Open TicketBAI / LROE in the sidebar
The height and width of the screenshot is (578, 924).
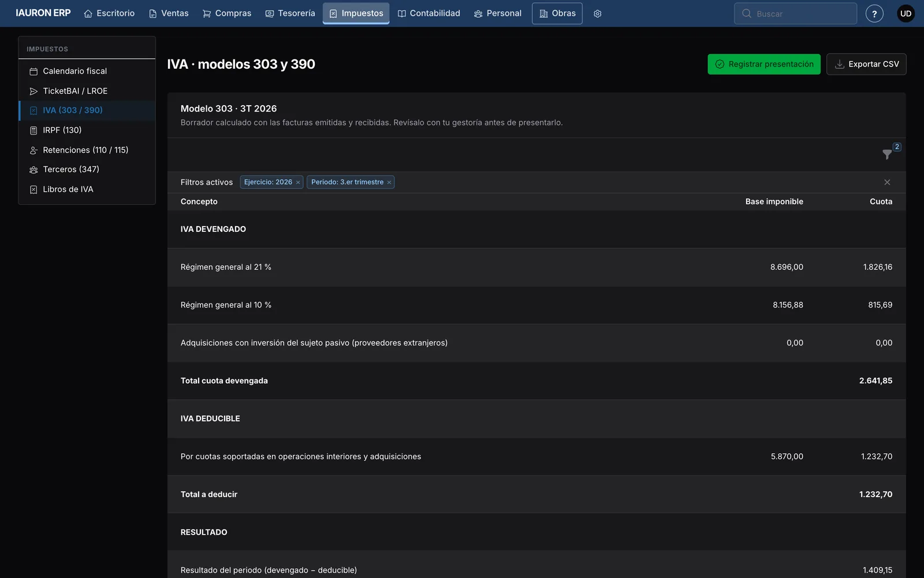pos(87,91)
